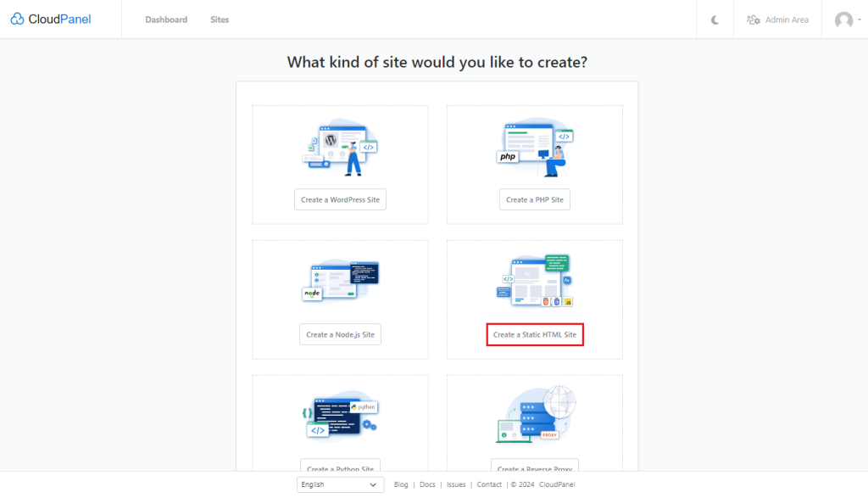Open the Contact footer link
The image size is (868, 498).
pos(489,484)
